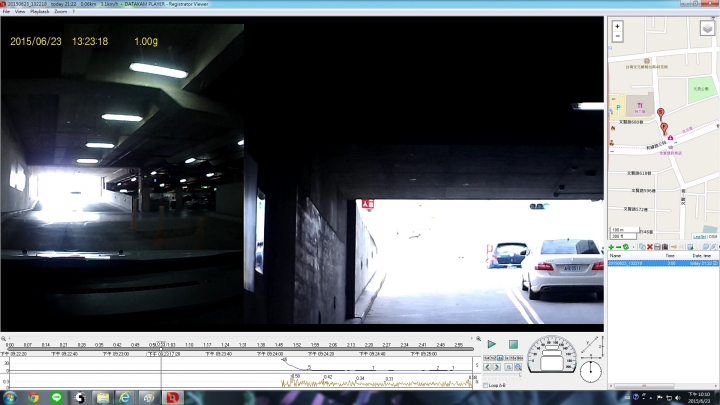Open Internet Explorer from taskbar
The width and height of the screenshot is (720, 405).
click(124, 398)
